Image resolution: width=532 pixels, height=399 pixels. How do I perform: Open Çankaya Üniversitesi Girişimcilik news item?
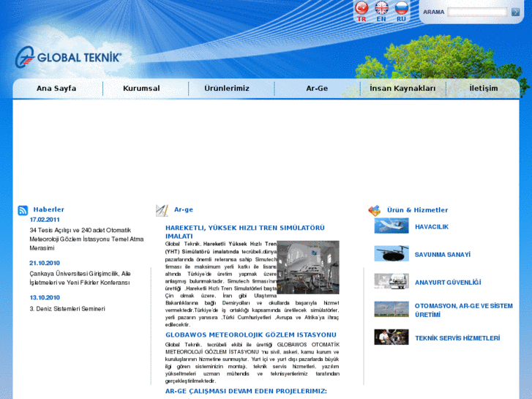click(80, 278)
